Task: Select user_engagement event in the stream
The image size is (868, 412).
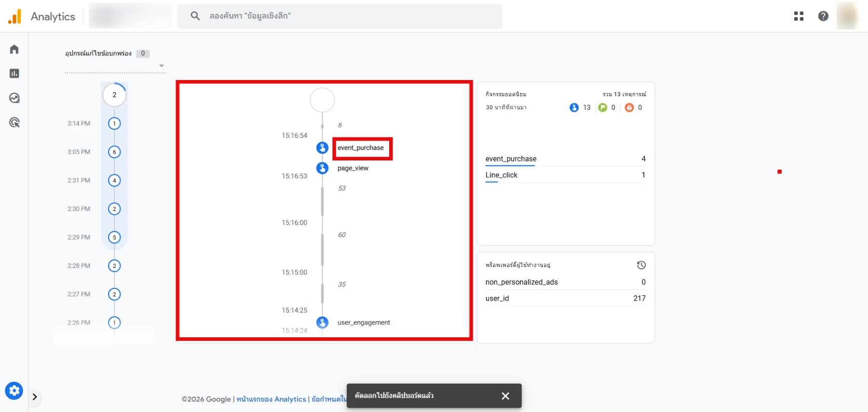Action: point(364,322)
